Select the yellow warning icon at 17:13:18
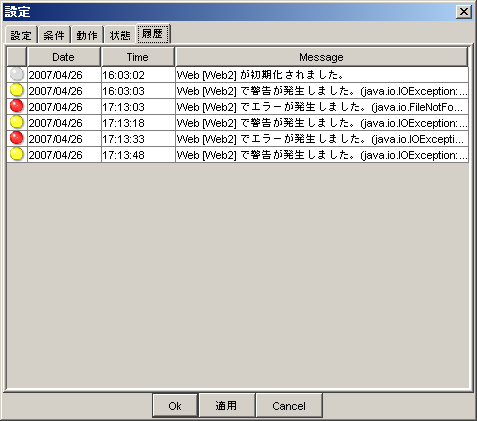This screenshot has height=421, width=477. 17,122
